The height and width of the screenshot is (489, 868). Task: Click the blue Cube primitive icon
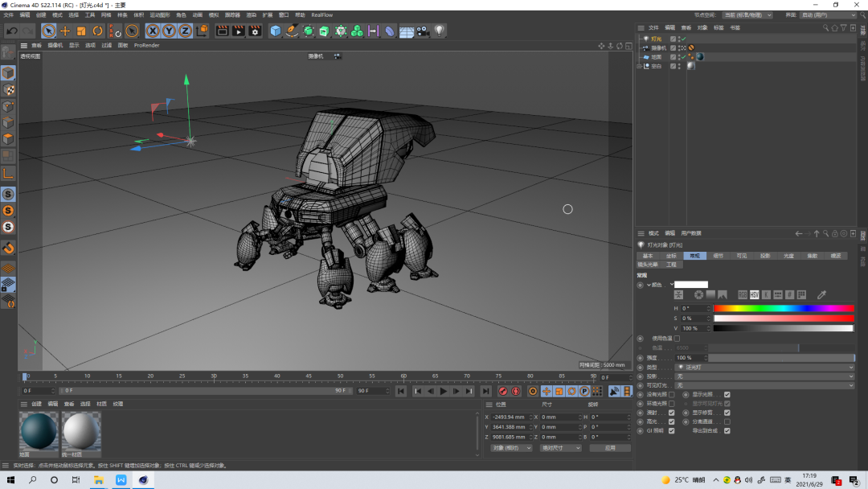(275, 31)
